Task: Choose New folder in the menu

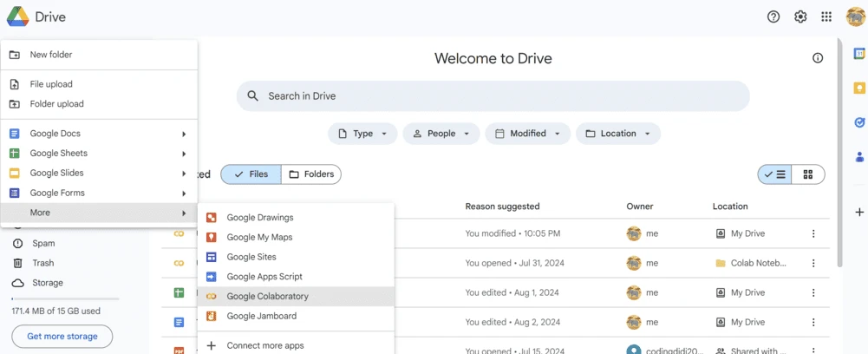Action: (x=51, y=55)
